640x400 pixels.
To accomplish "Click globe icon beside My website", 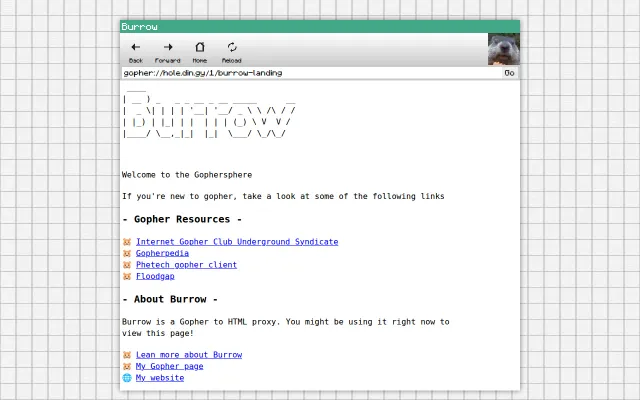I will tap(127, 378).
